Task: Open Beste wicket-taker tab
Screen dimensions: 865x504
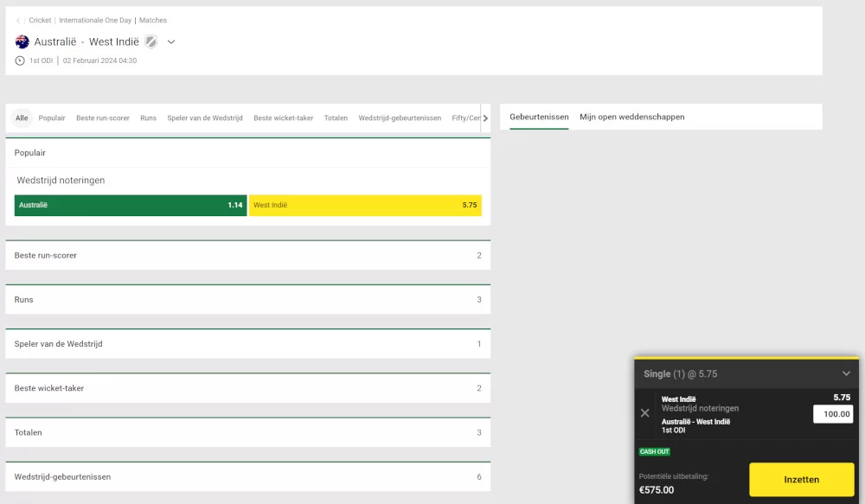Action: coord(284,118)
